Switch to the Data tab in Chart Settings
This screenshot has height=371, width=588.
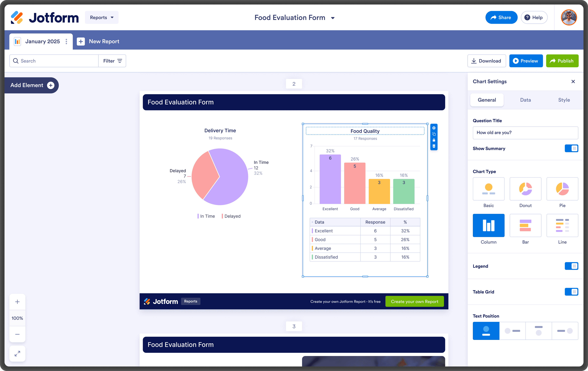[x=525, y=100]
